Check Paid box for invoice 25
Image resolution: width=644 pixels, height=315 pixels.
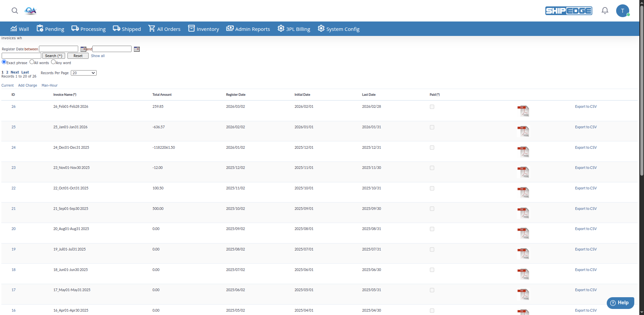[x=432, y=127]
